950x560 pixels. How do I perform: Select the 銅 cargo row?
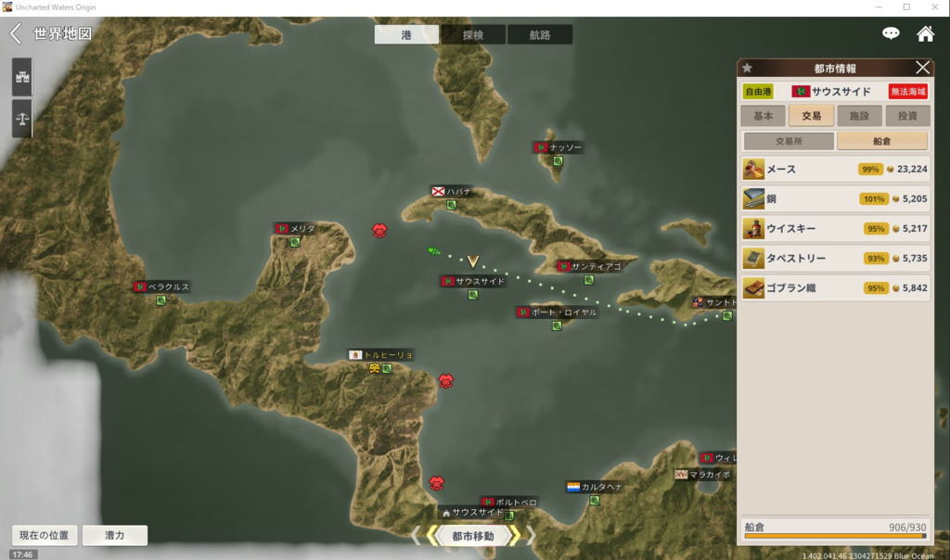(x=835, y=198)
